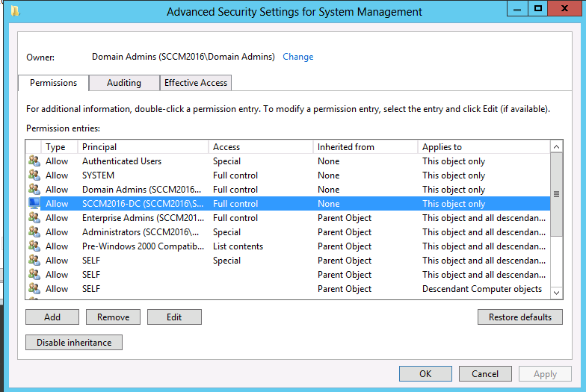Screen dimensions: 586x392
Task: Minimize the Advanced Security Settings window
Action: point(517,8)
